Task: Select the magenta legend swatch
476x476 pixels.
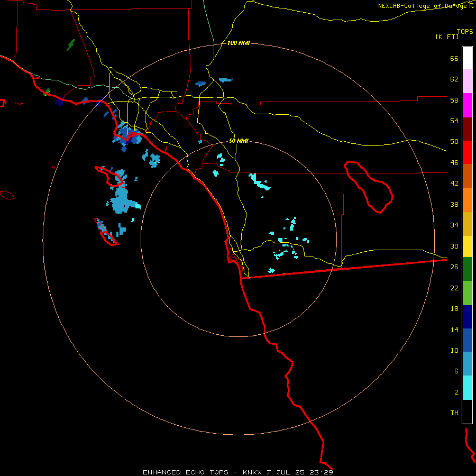Action: (467, 105)
